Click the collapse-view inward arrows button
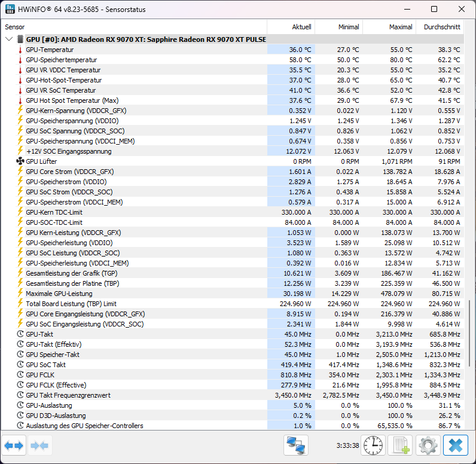The image size is (476, 464). pos(40,445)
